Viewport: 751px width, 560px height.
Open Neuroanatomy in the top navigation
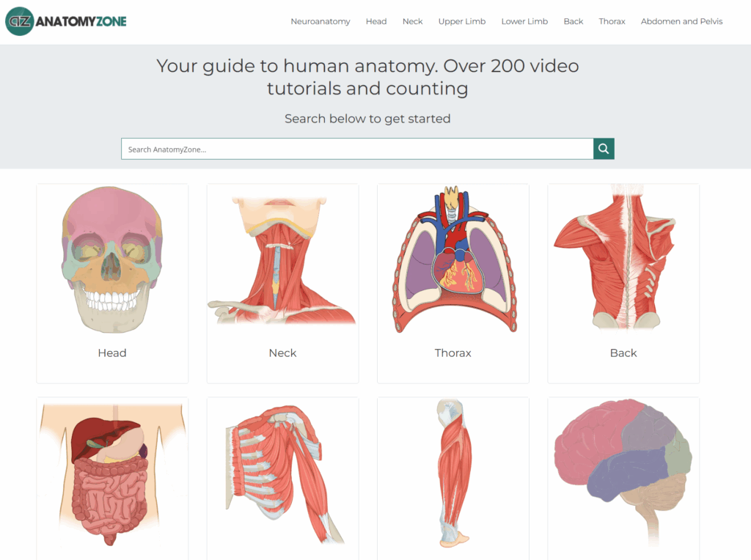[320, 21]
